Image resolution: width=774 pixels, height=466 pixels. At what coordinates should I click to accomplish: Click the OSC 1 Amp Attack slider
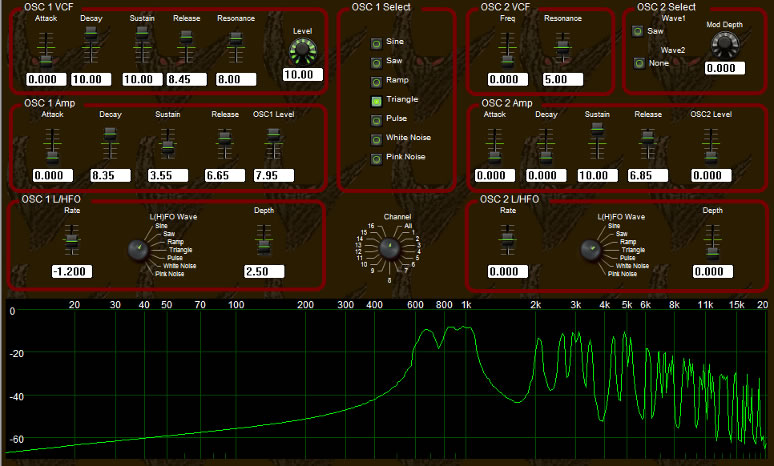click(x=52, y=145)
